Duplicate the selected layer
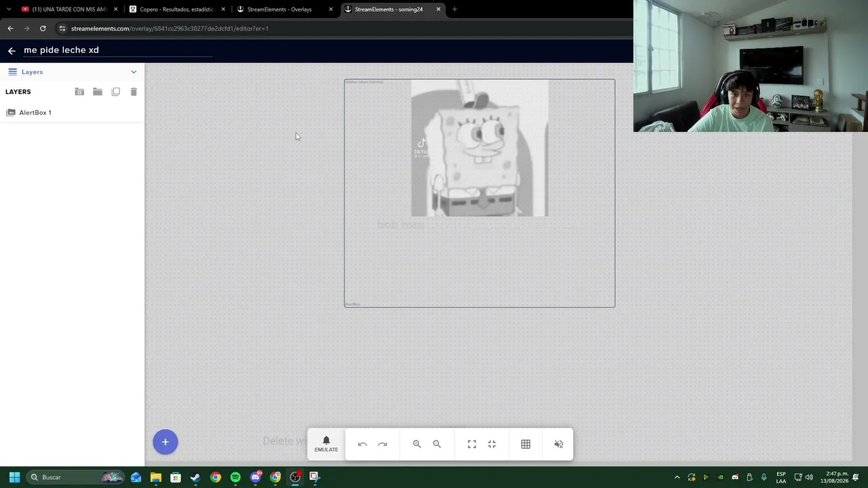The width and height of the screenshot is (868, 488). [x=116, y=91]
